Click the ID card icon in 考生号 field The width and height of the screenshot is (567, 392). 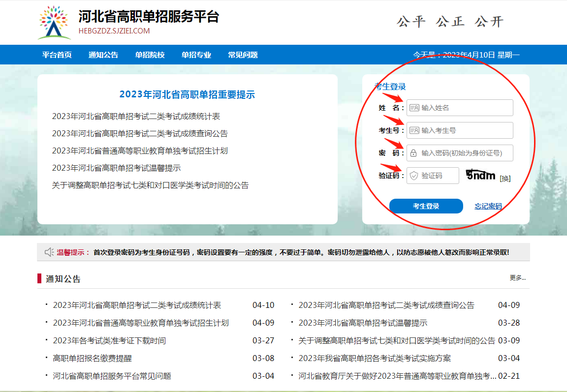414,130
